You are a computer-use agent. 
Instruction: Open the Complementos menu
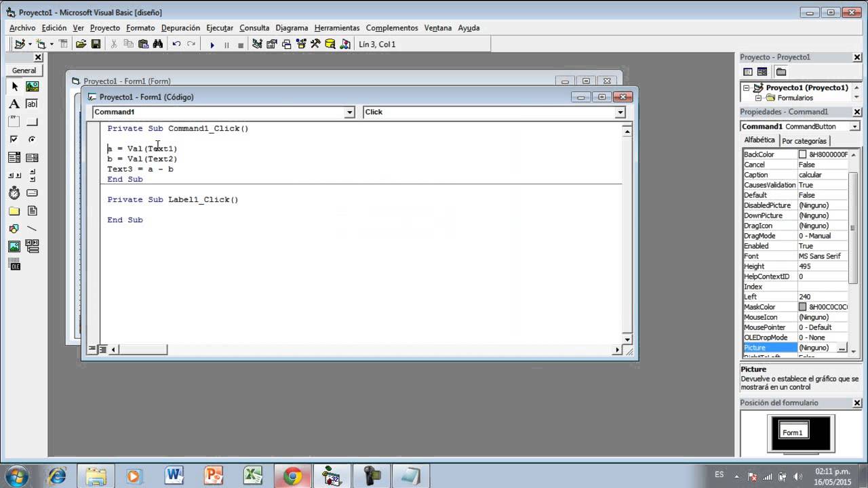tap(392, 28)
